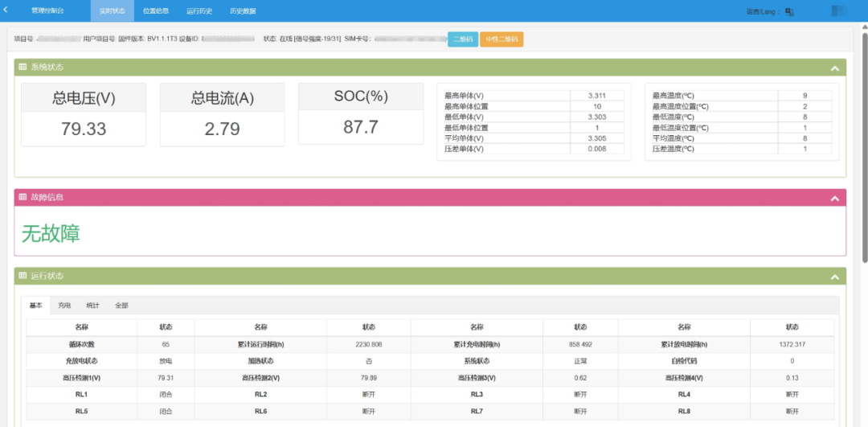Viewport: 868px width, 427px height.
Task: Click the 总电压(V) card heading
Action: (x=84, y=98)
